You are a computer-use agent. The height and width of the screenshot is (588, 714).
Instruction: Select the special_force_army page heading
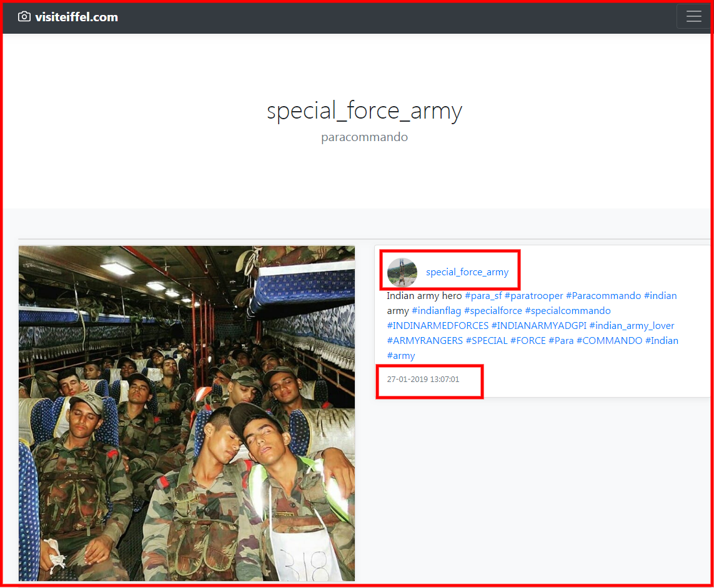tap(364, 110)
